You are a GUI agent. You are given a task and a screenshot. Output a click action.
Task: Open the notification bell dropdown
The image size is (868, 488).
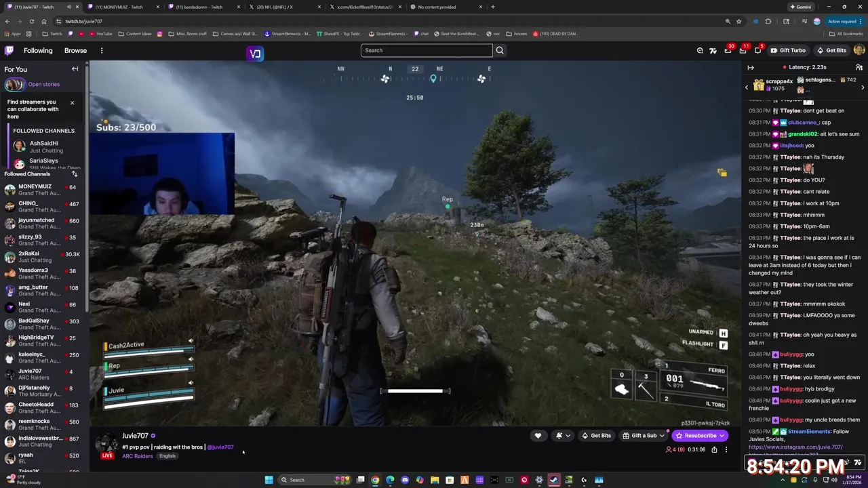563,436
